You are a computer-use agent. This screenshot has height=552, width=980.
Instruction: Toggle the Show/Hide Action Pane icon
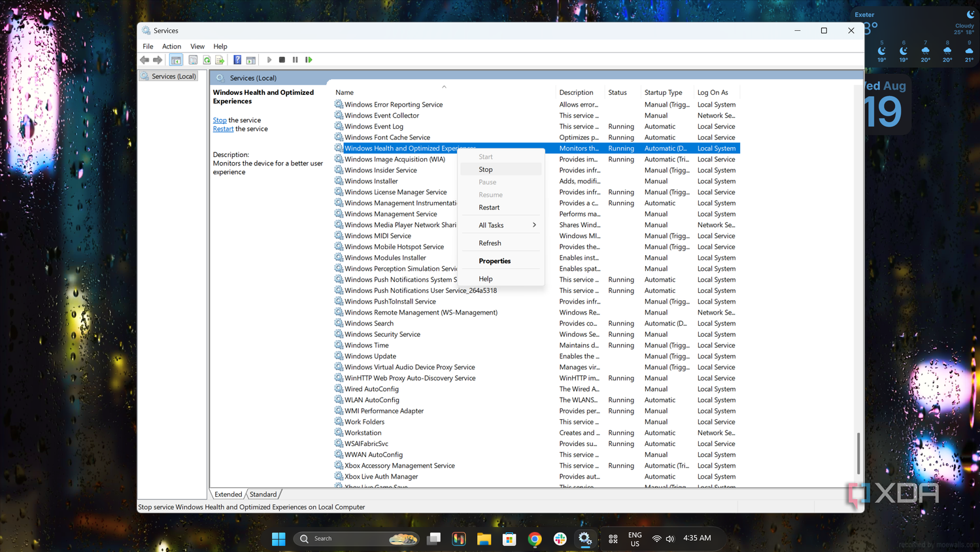pos(251,60)
